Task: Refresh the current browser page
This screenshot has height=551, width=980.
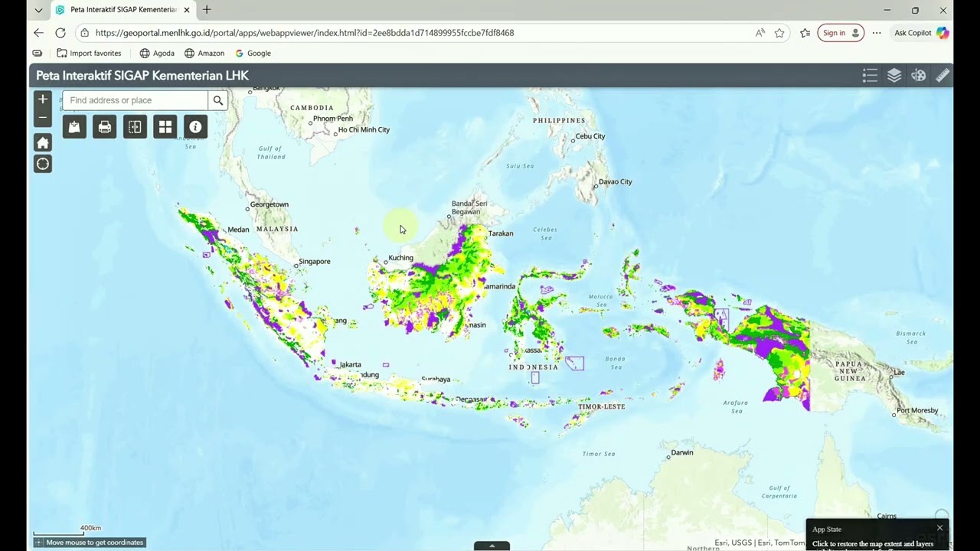Action: click(x=60, y=33)
